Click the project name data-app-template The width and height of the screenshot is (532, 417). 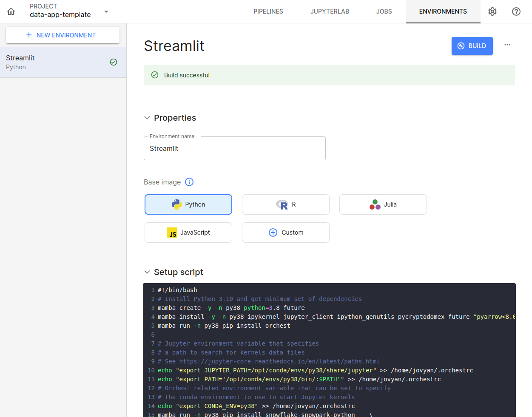(60, 14)
